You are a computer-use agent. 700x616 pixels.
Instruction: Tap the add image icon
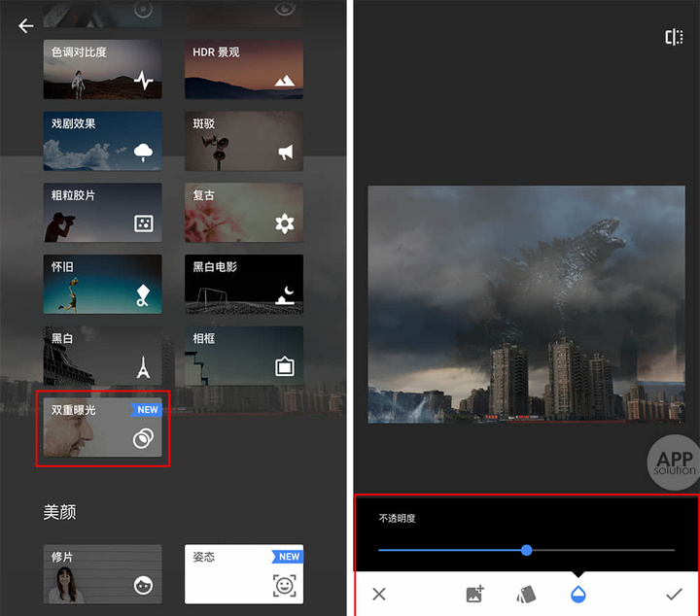point(474,594)
